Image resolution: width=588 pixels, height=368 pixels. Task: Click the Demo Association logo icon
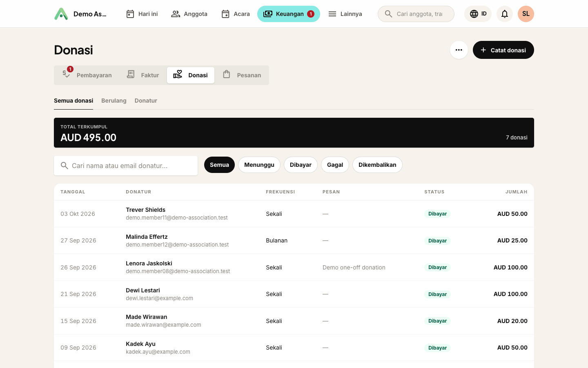point(61,14)
